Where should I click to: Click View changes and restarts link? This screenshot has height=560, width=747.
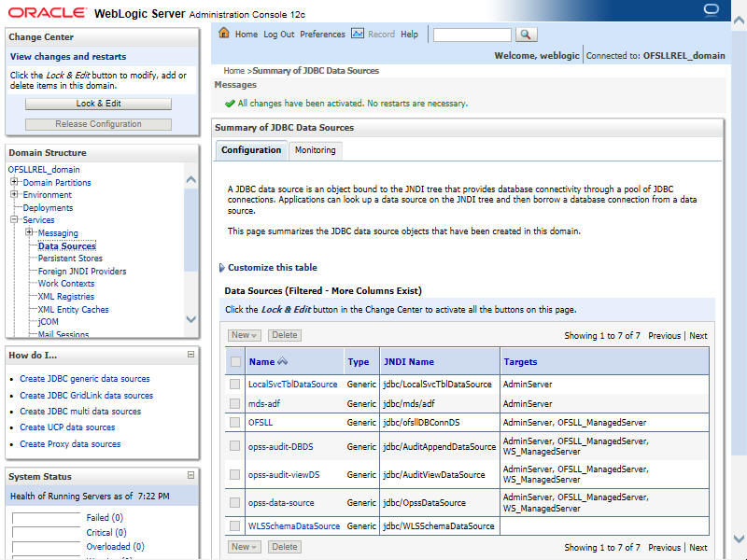pos(68,56)
